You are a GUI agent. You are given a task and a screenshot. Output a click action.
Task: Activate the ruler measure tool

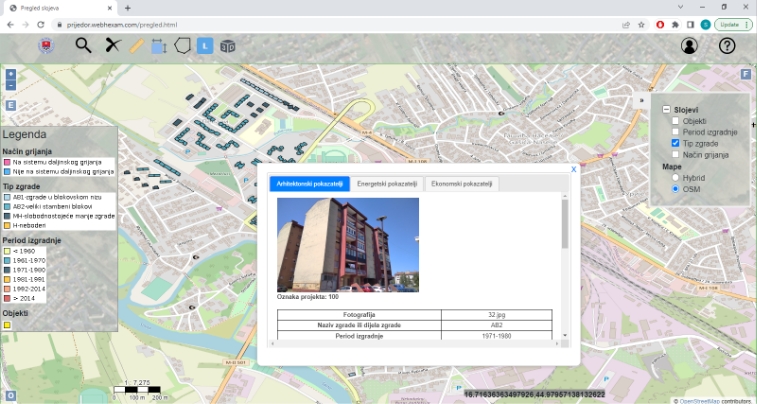pos(137,45)
